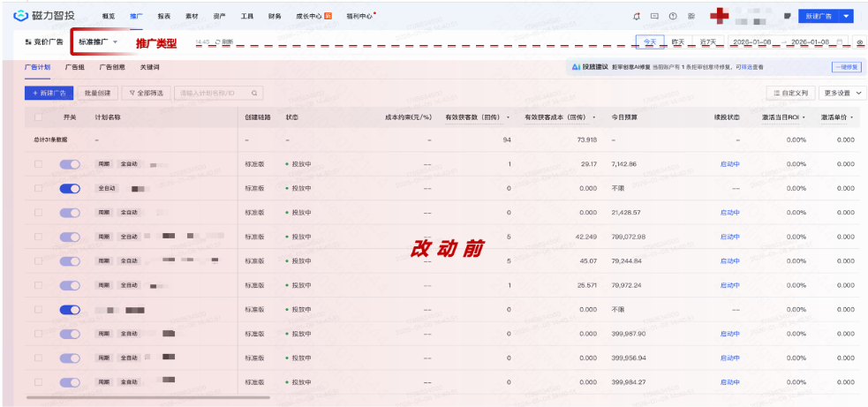Click the 新 badge on 成长中心
The width and height of the screenshot is (868, 407).
[328, 16]
